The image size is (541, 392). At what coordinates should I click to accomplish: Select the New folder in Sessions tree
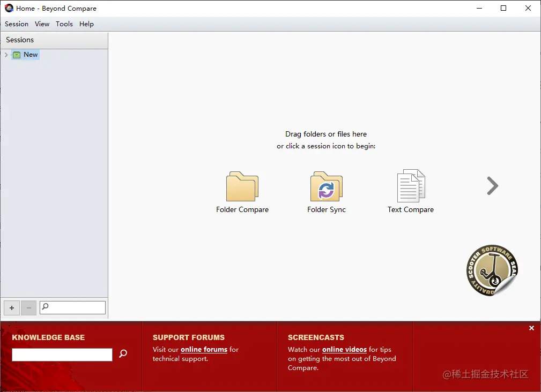[x=26, y=55]
